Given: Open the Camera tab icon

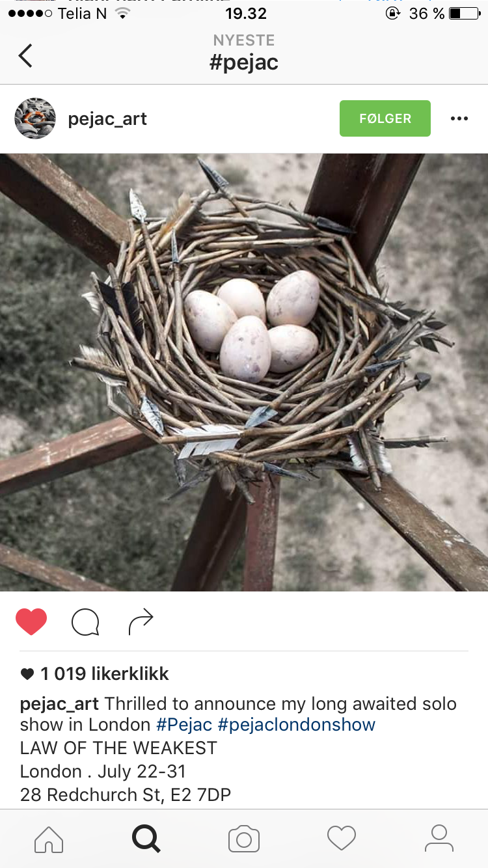Looking at the screenshot, I should [244, 839].
